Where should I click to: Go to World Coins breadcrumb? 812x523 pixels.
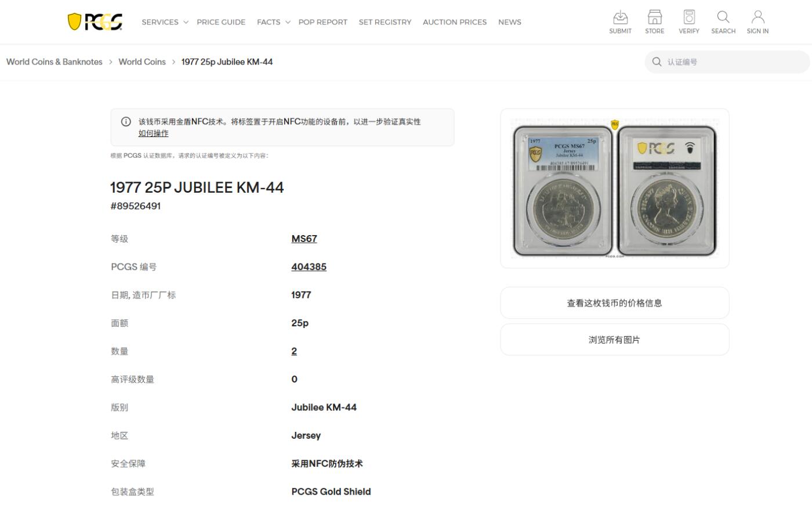142,62
